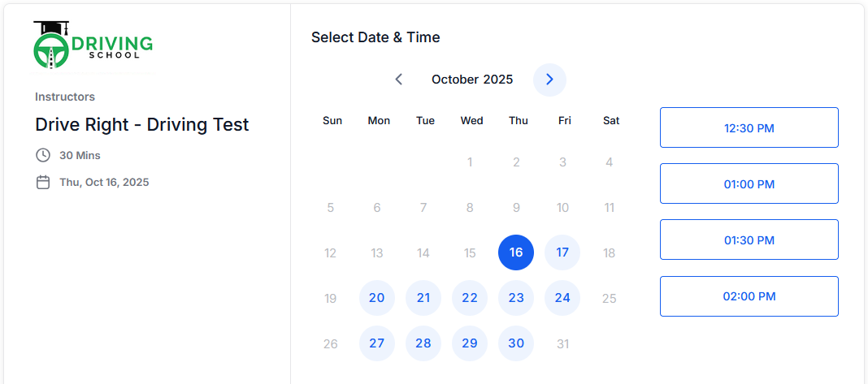Select the 12:30 PM time slot
868x384 pixels.
click(x=749, y=127)
